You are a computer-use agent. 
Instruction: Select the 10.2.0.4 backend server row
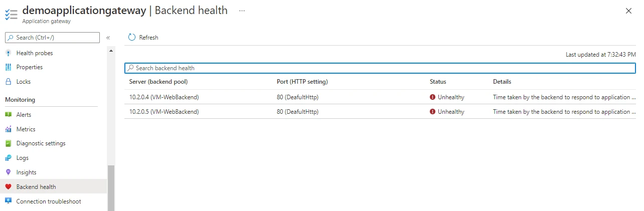coord(164,97)
